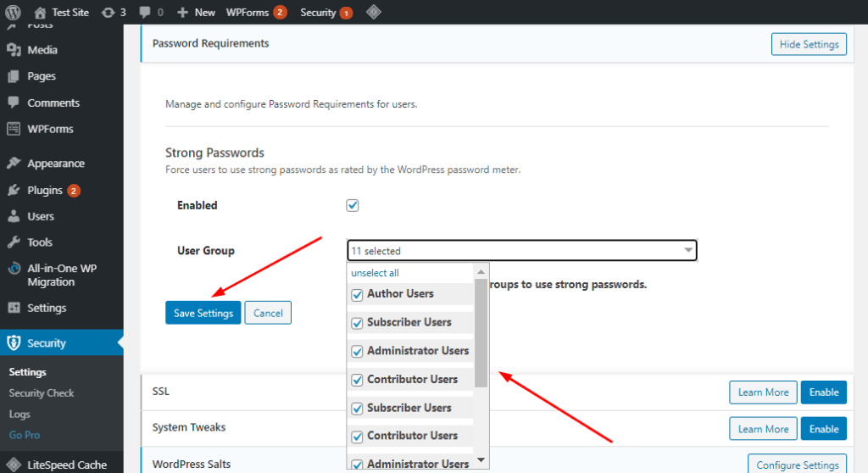Open Logs submenu item

(x=19, y=414)
